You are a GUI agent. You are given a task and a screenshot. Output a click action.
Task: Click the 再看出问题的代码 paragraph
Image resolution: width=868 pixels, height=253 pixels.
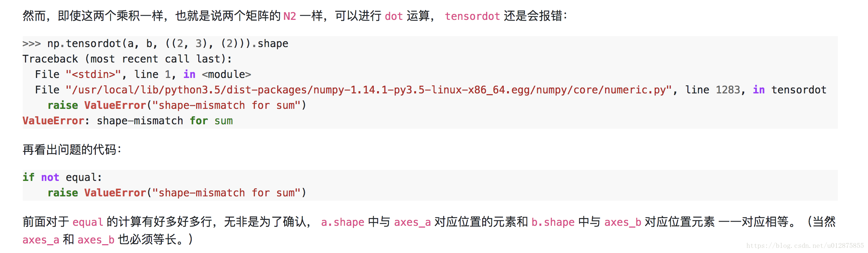click(x=72, y=150)
